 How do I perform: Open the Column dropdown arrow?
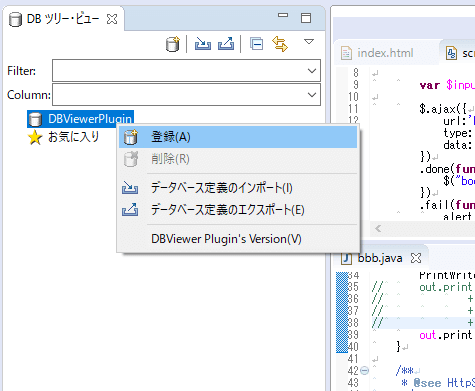(x=312, y=95)
